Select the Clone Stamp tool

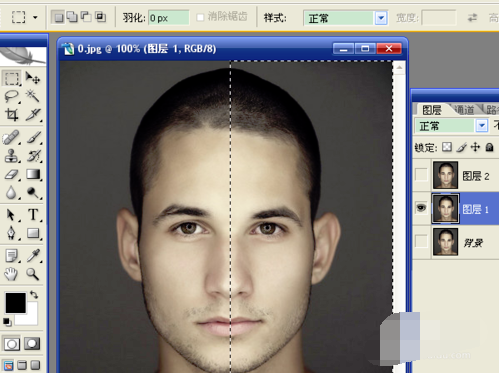[x=12, y=156]
